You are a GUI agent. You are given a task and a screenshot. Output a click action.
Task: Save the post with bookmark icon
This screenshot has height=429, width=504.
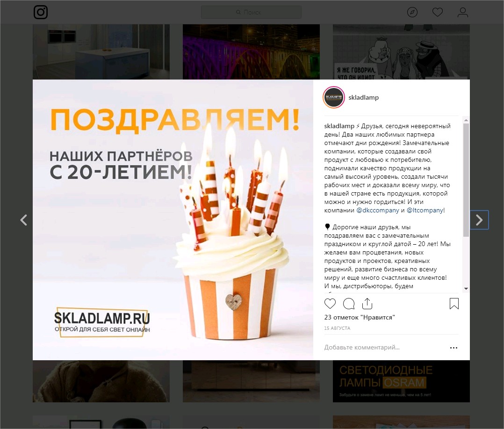click(454, 304)
